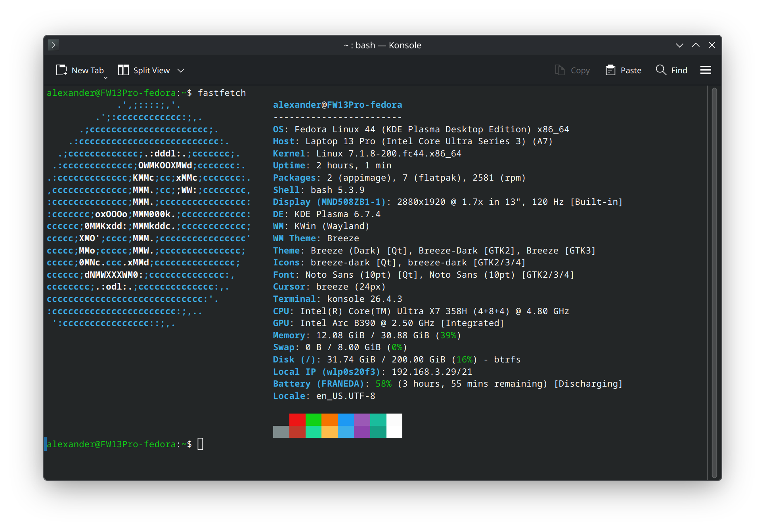Click the Theme line 'Breeze (Dark) [Qt]'
This screenshot has height=532, width=765.
click(434, 251)
